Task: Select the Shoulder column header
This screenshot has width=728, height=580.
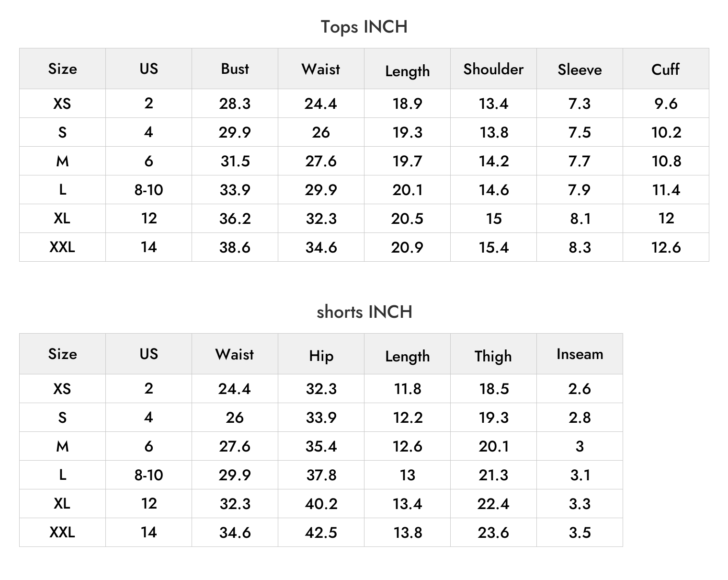Action: [493, 69]
